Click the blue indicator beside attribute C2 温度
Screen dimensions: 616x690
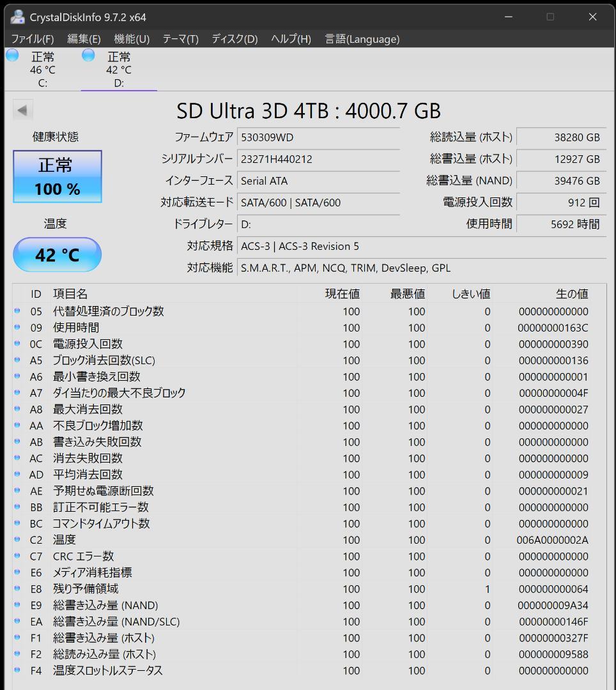coord(17,540)
